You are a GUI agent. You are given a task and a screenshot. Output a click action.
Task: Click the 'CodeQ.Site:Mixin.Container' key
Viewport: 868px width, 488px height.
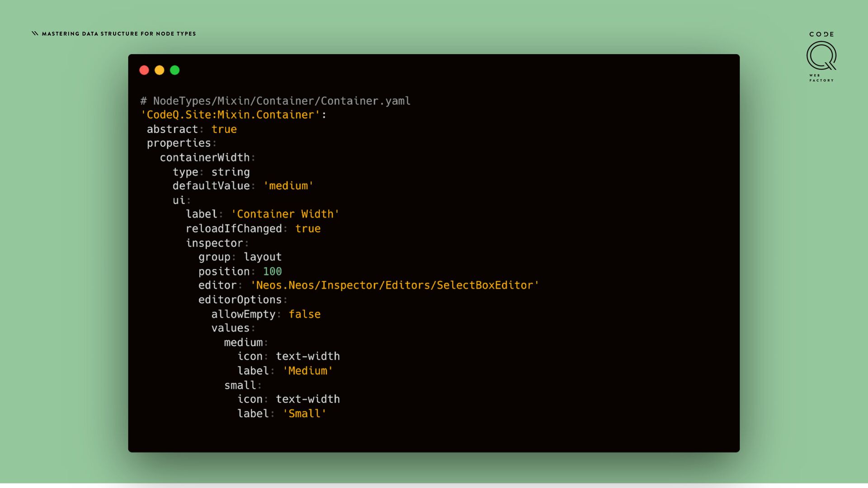(231, 115)
